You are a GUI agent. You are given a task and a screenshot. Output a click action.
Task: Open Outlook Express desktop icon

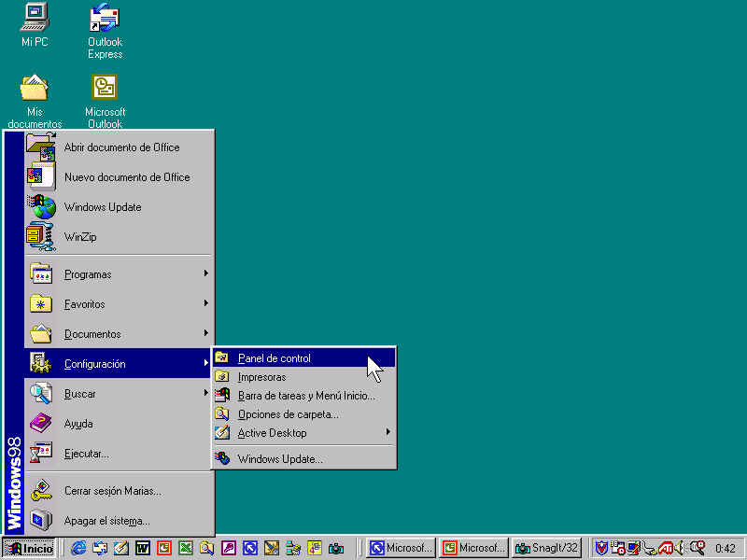click(105, 28)
